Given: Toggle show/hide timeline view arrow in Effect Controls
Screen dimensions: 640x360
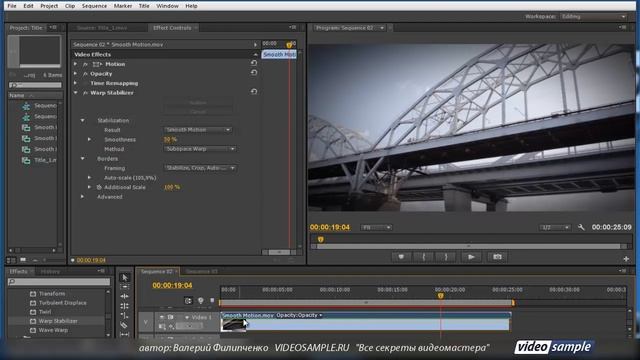Looking at the screenshot, I should pyautogui.click(x=256, y=44).
